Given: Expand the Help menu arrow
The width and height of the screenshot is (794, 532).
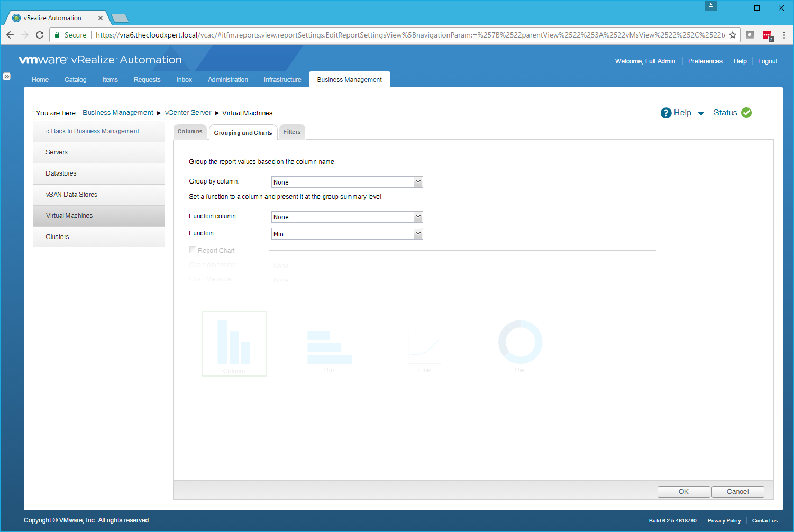Looking at the screenshot, I should click(701, 114).
